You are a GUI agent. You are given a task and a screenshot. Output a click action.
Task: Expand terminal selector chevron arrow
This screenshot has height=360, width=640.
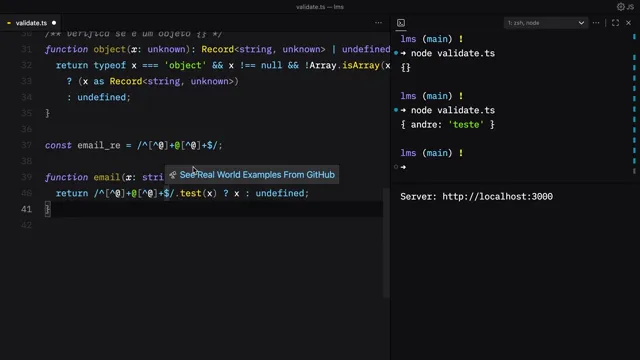[x=581, y=23]
